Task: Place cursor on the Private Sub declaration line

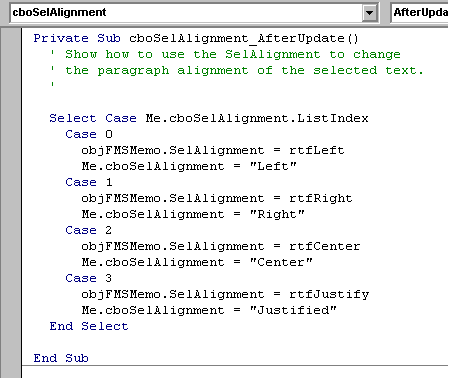Action: pyautogui.click(x=196, y=38)
